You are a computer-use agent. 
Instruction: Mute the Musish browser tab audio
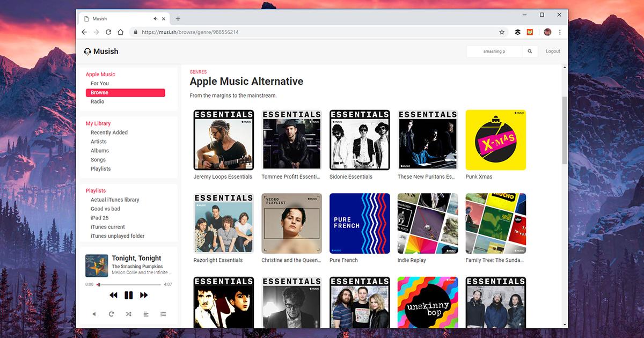(x=156, y=19)
